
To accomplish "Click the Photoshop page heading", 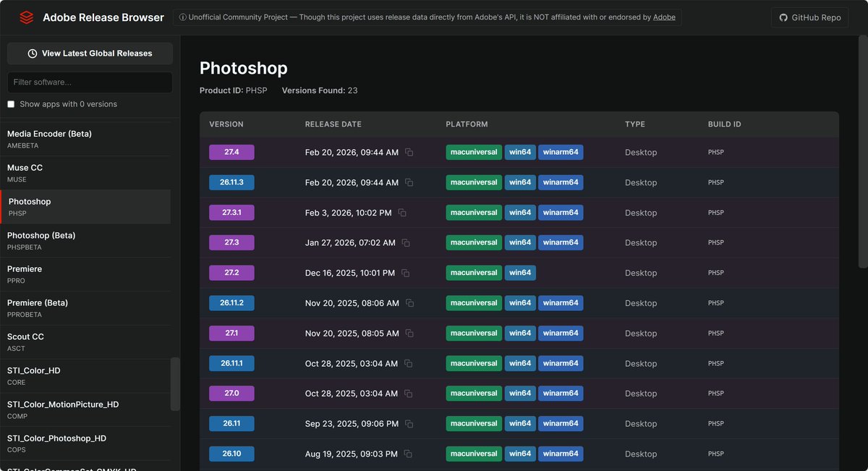I will click(244, 68).
